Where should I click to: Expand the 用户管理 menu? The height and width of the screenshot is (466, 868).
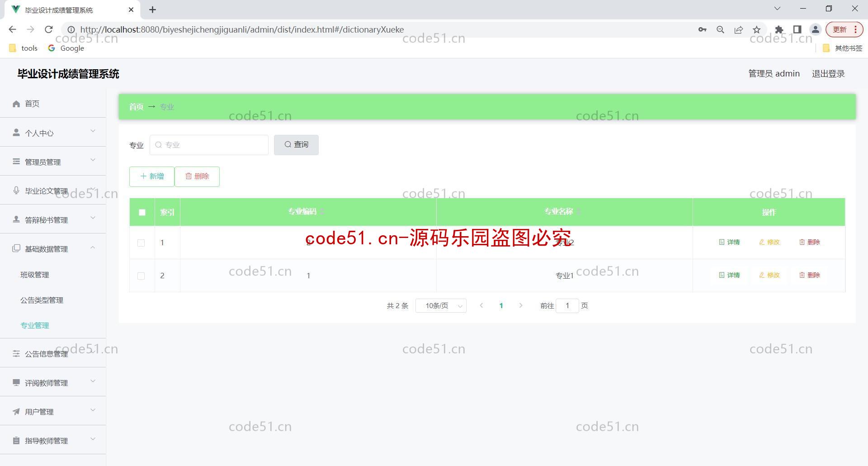point(53,411)
